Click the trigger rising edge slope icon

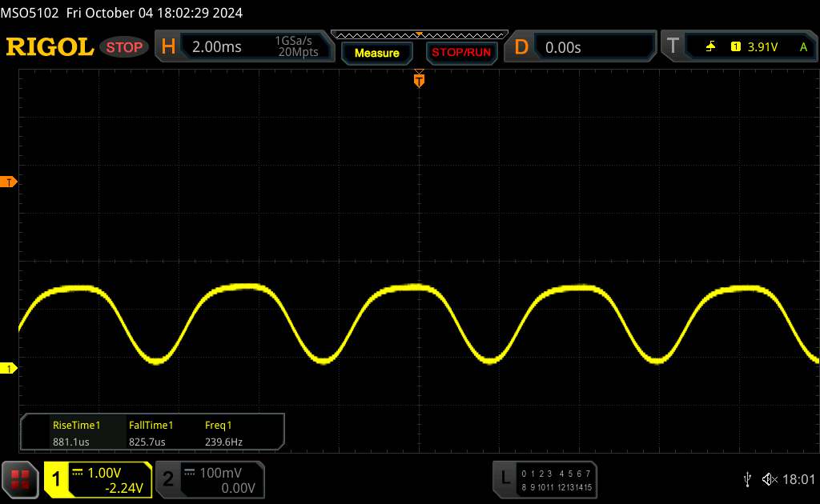click(710, 47)
